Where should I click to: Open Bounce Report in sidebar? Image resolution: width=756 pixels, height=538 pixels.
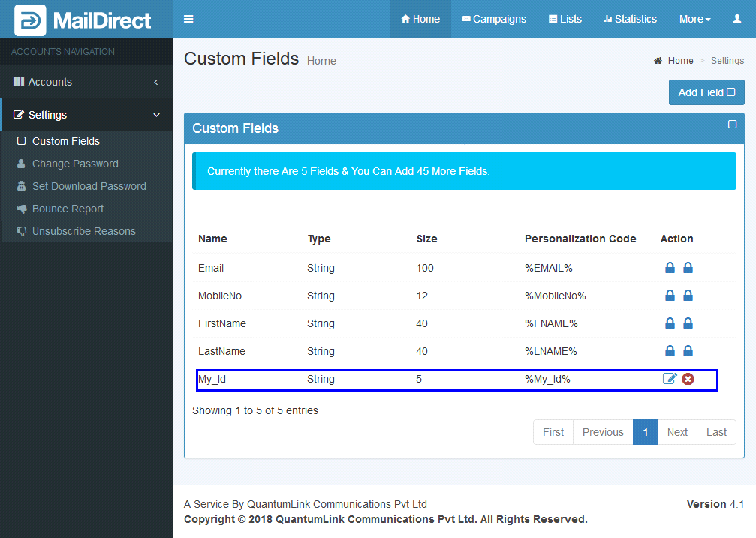tap(68, 209)
